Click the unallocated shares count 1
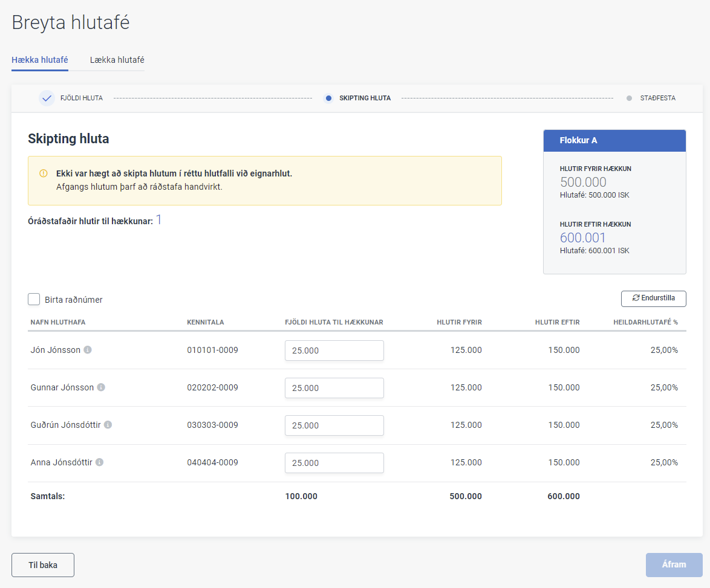Image resolution: width=710 pixels, height=588 pixels. coord(158,220)
